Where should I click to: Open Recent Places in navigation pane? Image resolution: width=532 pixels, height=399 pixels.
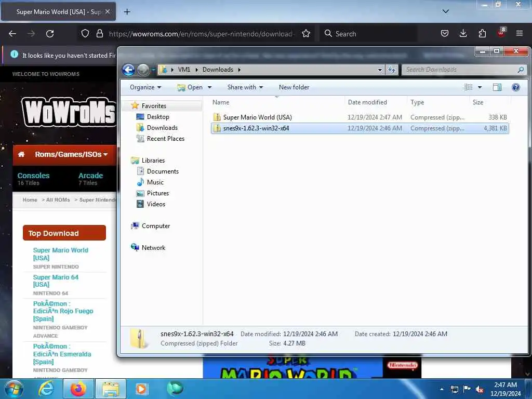[x=165, y=138]
